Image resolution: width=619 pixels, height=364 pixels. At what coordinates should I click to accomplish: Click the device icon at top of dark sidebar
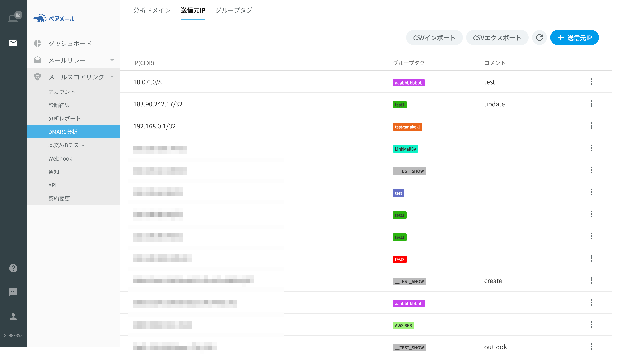tap(15, 17)
